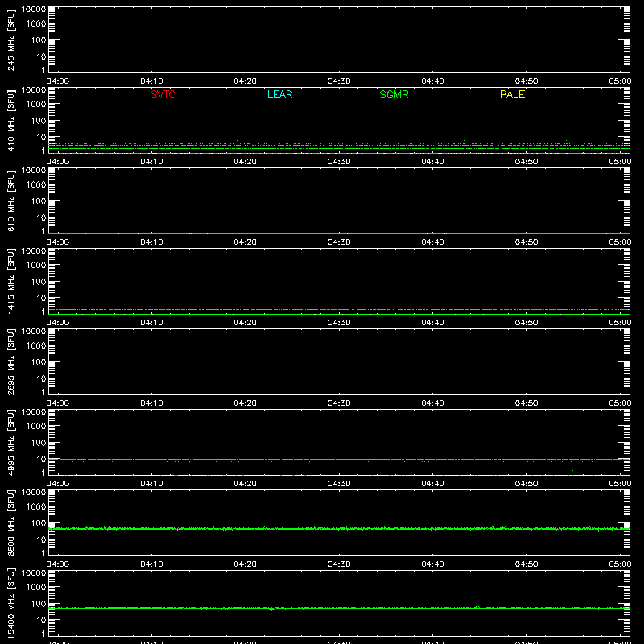Image resolution: width=644 pixels, height=644 pixels.
Task: Click the cyan LEAR station label
Action: click(x=279, y=94)
